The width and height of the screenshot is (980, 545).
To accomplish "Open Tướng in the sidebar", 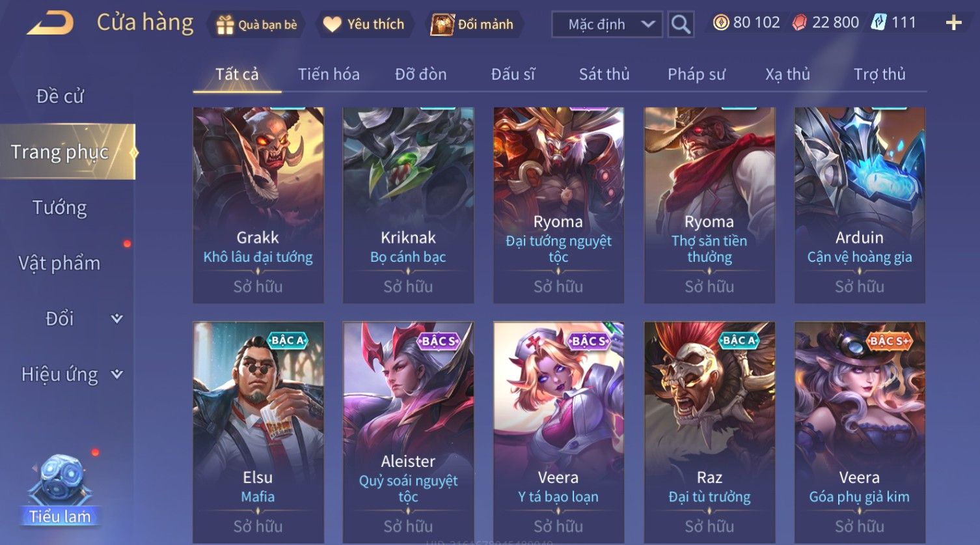I will 60,208.
